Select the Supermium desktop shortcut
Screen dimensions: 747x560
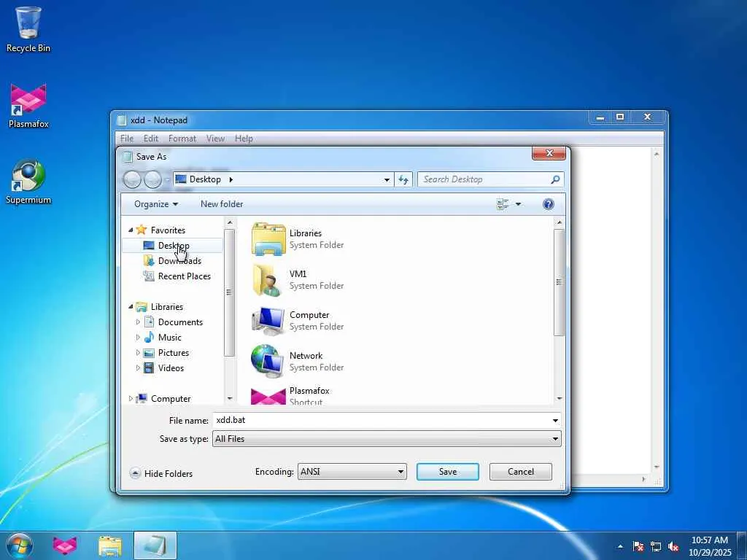coord(28,182)
